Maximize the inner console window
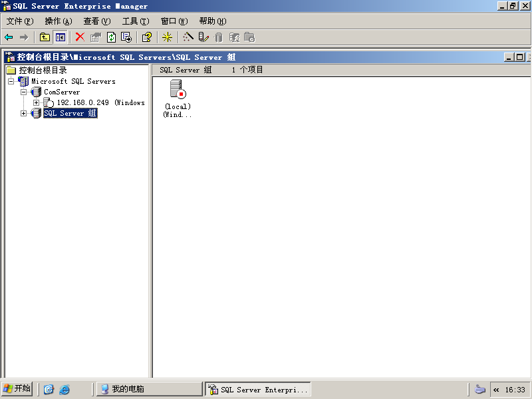The height and width of the screenshot is (399, 532). coord(520,57)
